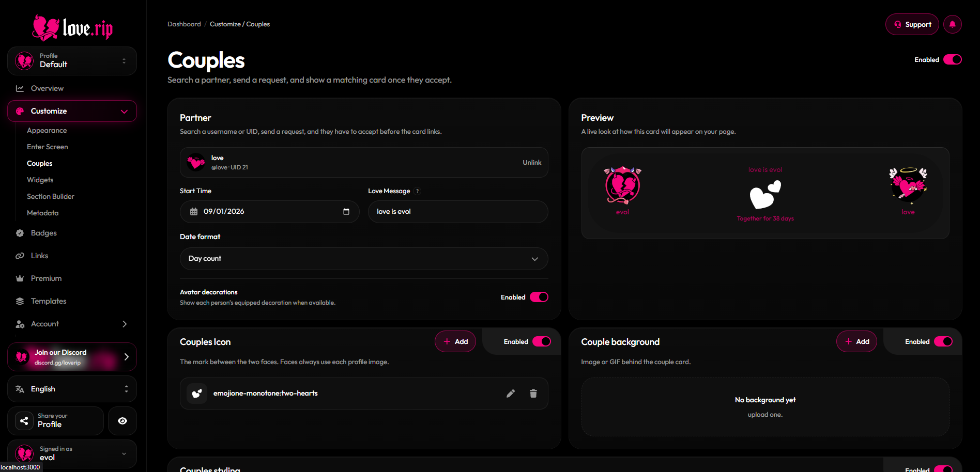
Task: Open the Date format Day count dropdown
Action: pyautogui.click(x=364, y=259)
